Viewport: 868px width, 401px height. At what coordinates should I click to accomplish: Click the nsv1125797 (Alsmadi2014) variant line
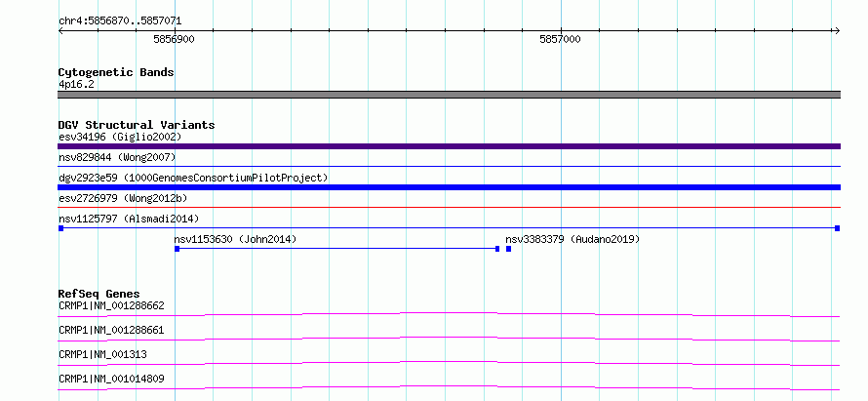[x=449, y=228]
